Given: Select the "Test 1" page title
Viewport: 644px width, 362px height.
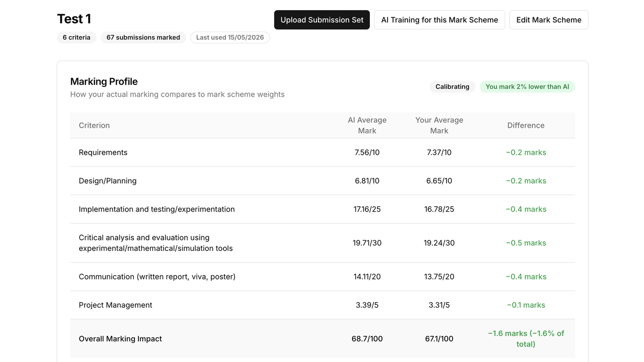Looking at the screenshot, I should 74,19.
